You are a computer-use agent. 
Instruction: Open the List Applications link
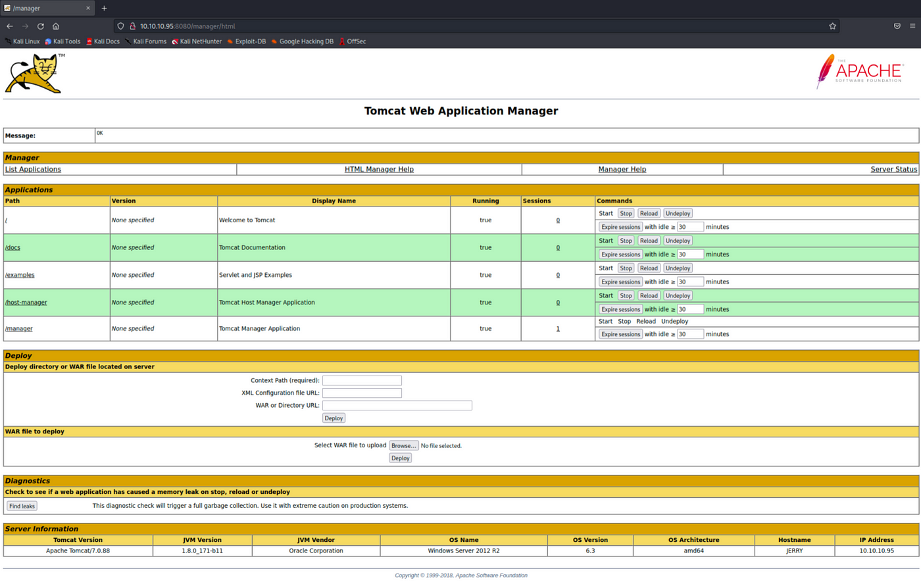33,169
